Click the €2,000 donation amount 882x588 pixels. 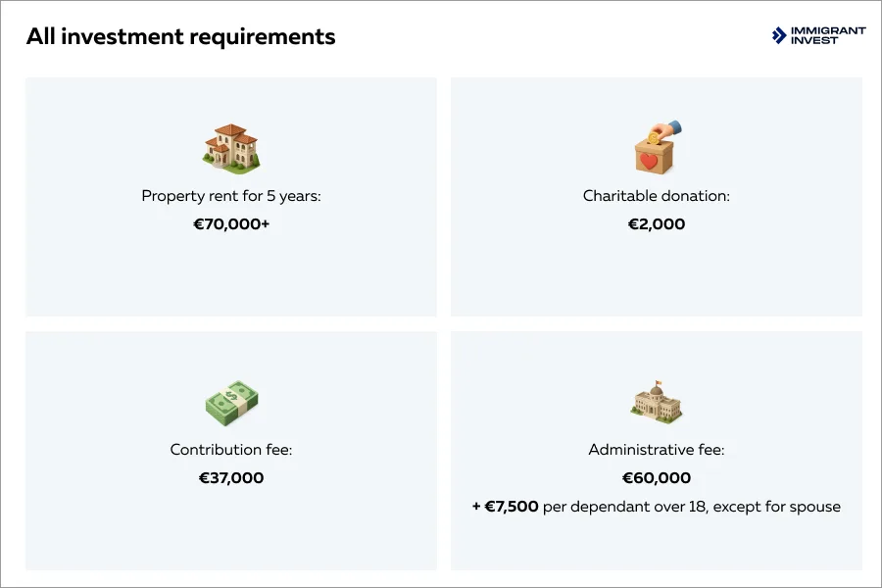[657, 224]
